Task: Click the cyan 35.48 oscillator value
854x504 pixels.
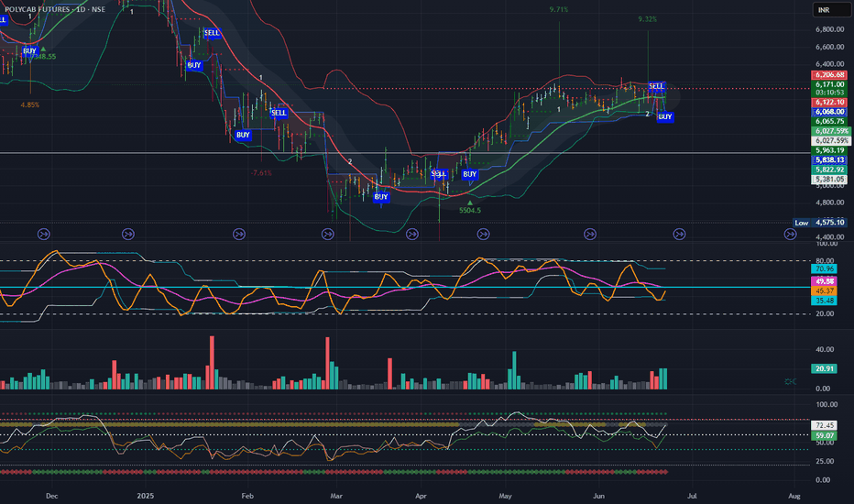Action: (x=824, y=301)
